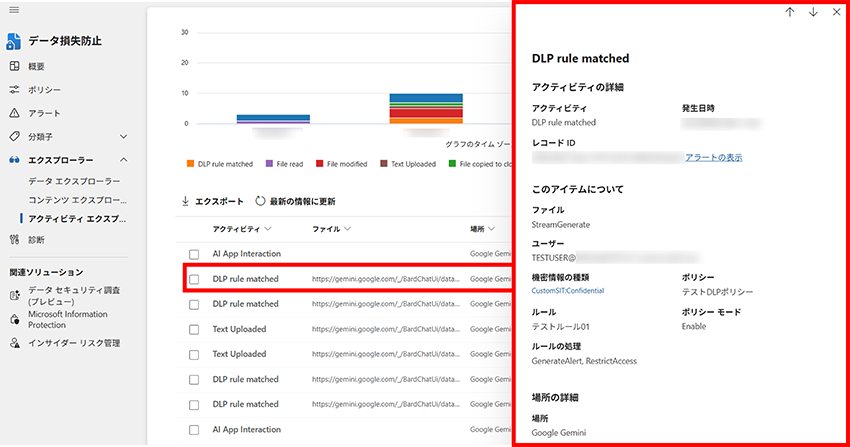Click the orange DLP rule matched legend swatch

coord(190,163)
